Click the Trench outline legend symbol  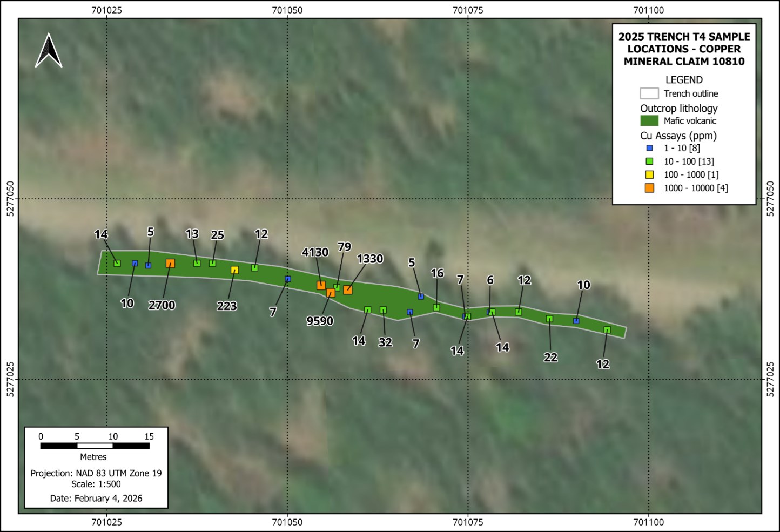649,93
